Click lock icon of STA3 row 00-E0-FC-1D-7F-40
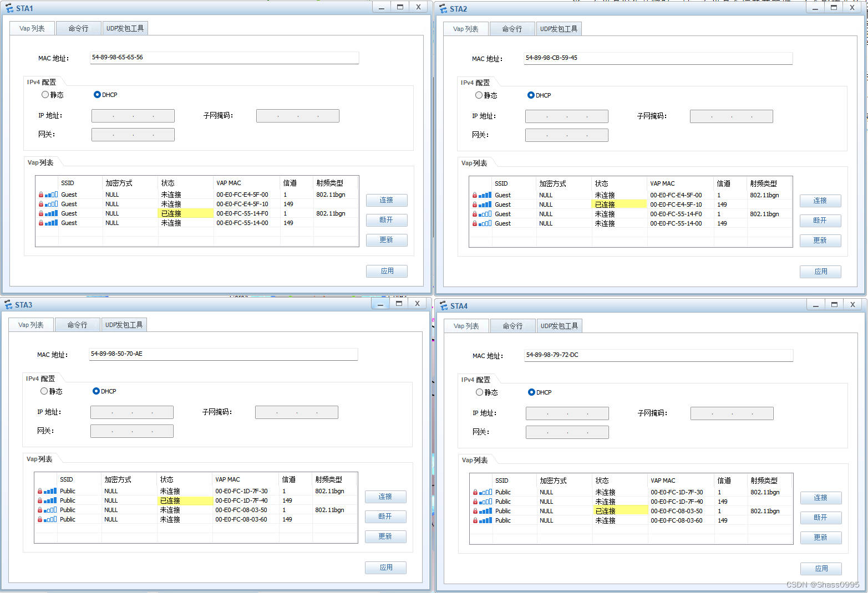The height and width of the screenshot is (593, 868). (39, 500)
